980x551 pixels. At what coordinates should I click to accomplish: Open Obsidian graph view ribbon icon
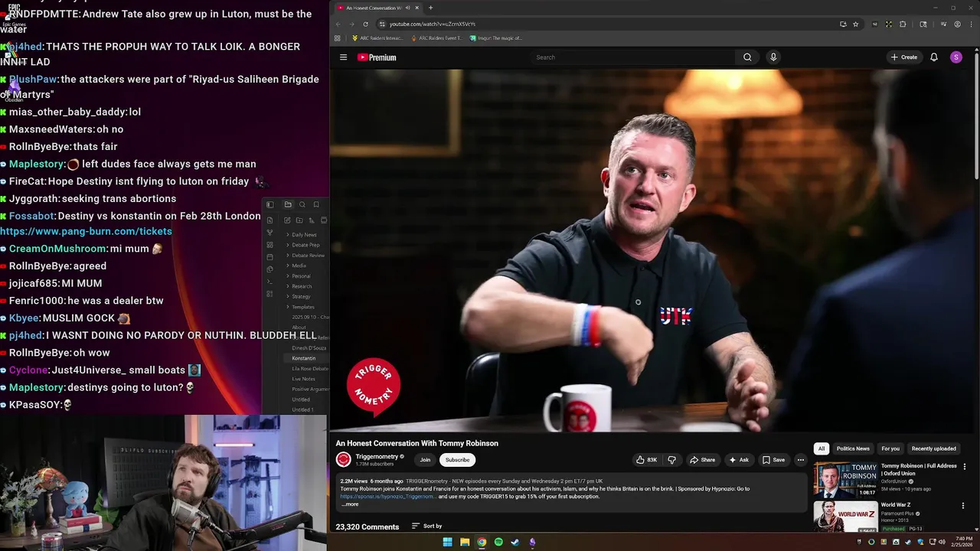[x=269, y=233]
